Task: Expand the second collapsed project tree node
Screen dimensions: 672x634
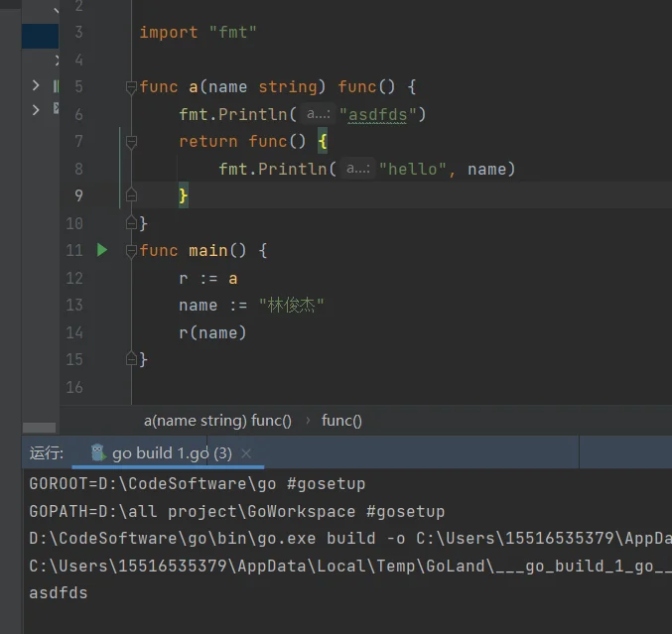Action: [x=36, y=110]
